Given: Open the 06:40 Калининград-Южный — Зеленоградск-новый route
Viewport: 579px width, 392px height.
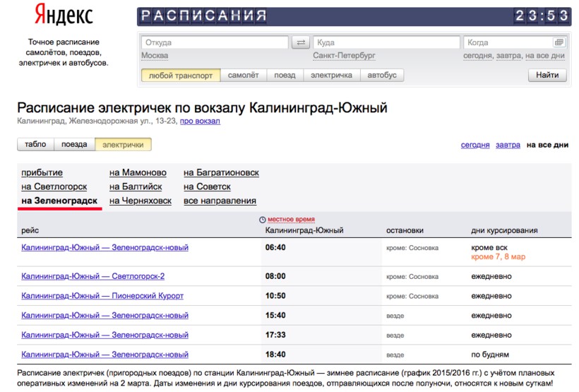Looking at the screenshot, I should (x=105, y=248).
